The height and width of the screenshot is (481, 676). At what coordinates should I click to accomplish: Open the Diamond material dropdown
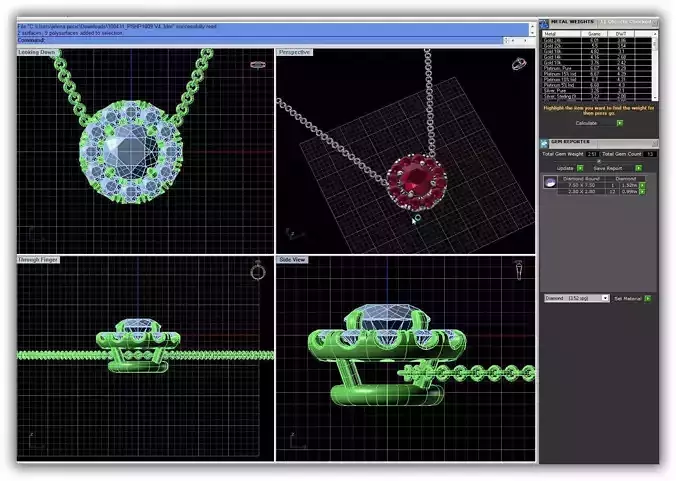pos(577,298)
